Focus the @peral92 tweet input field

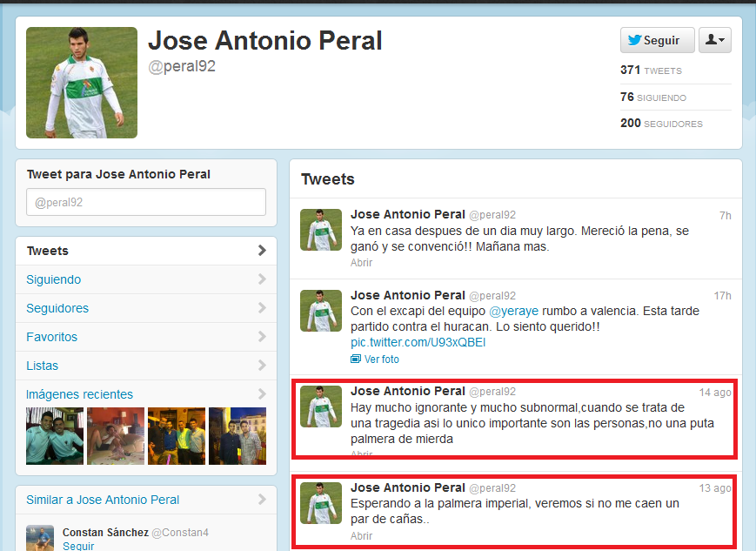point(146,202)
